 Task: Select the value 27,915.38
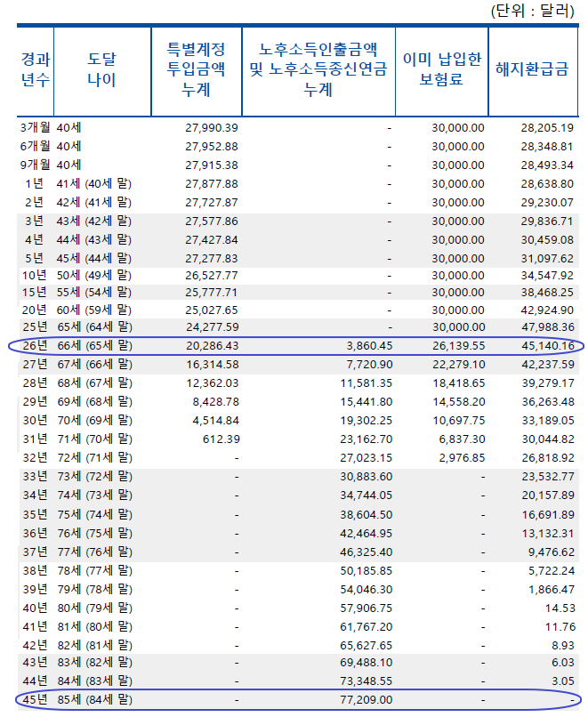pyautogui.click(x=212, y=165)
